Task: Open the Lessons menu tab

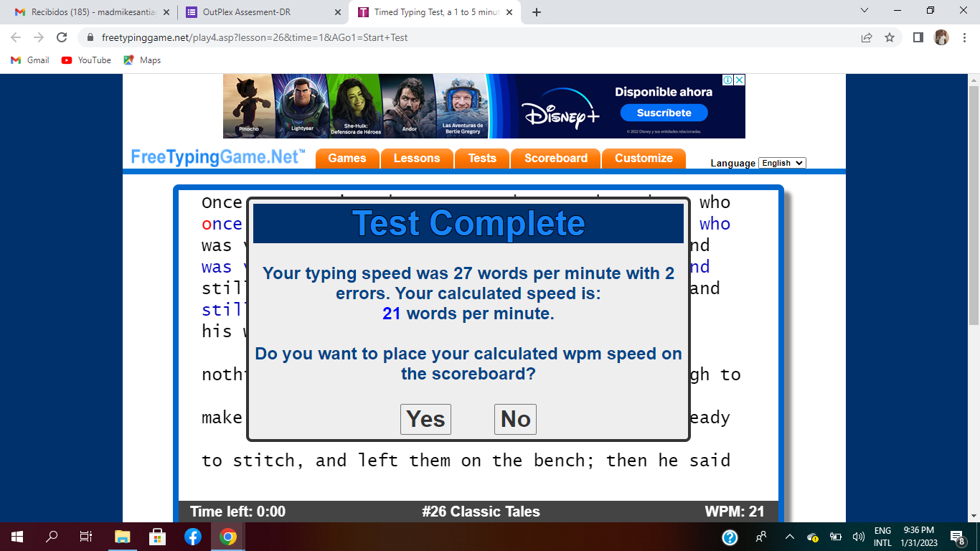Action: tap(417, 159)
